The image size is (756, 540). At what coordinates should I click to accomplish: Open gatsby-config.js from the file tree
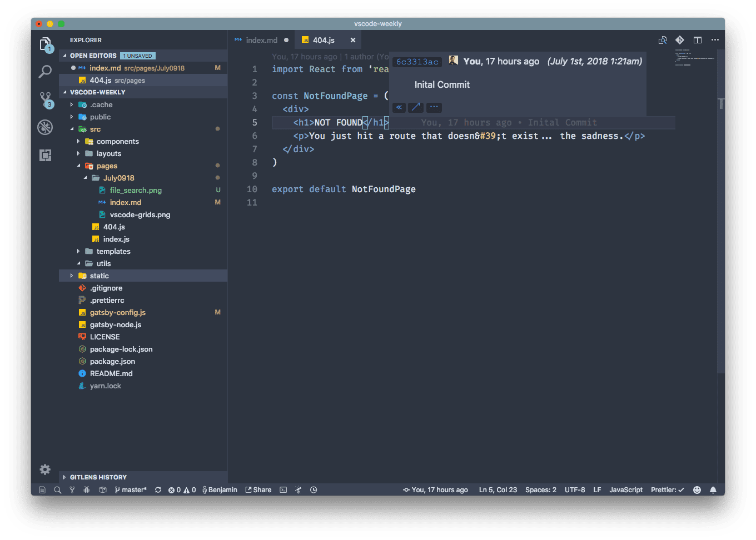pos(118,313)
